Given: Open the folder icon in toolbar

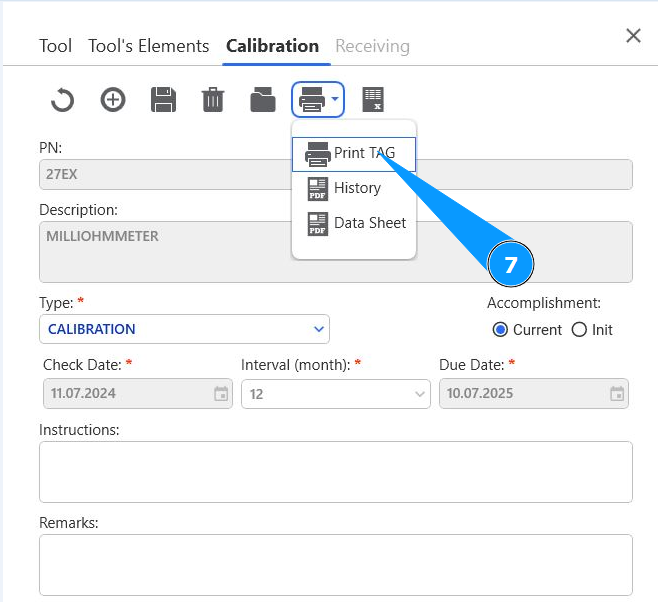Looking at the screenshot, I should [x=262, y=100].
